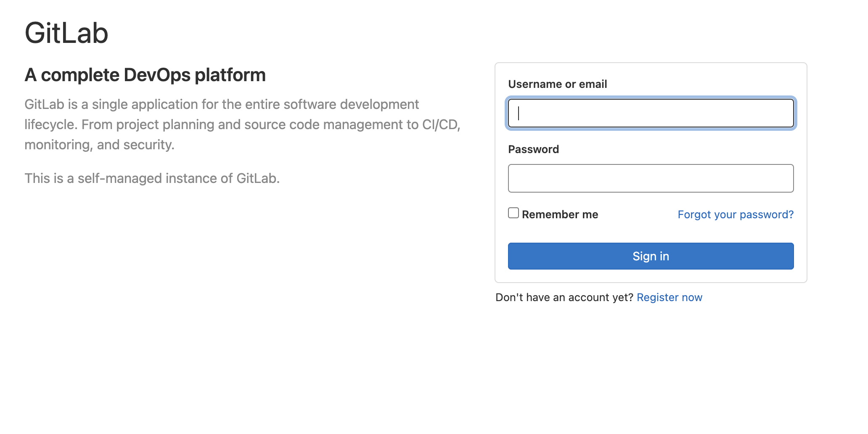Enable the Remember me checkbox

tap(513, 213)
